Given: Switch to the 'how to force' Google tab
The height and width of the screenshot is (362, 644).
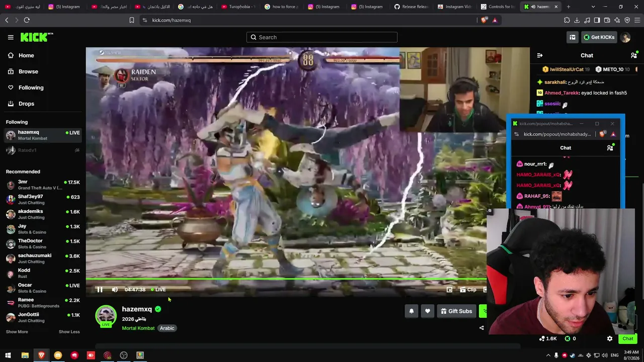Looking at the screenshot, I should coord(281,7).
